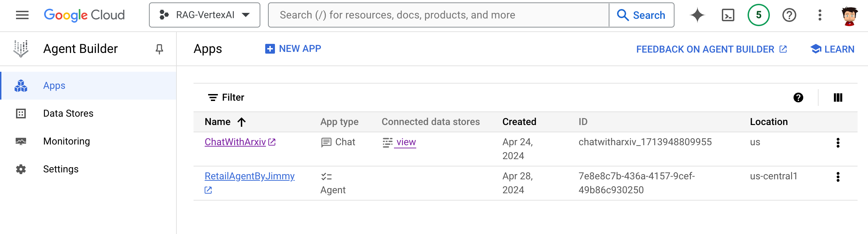Screen dimensions: 868x234
Task: Pin the Agent Builder panel
Action: point(159,49)
